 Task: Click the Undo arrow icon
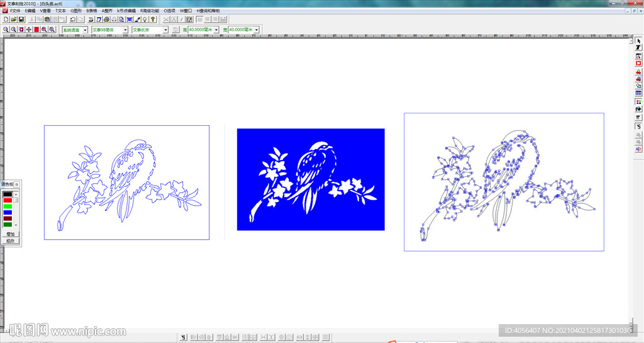pos(73,20)
